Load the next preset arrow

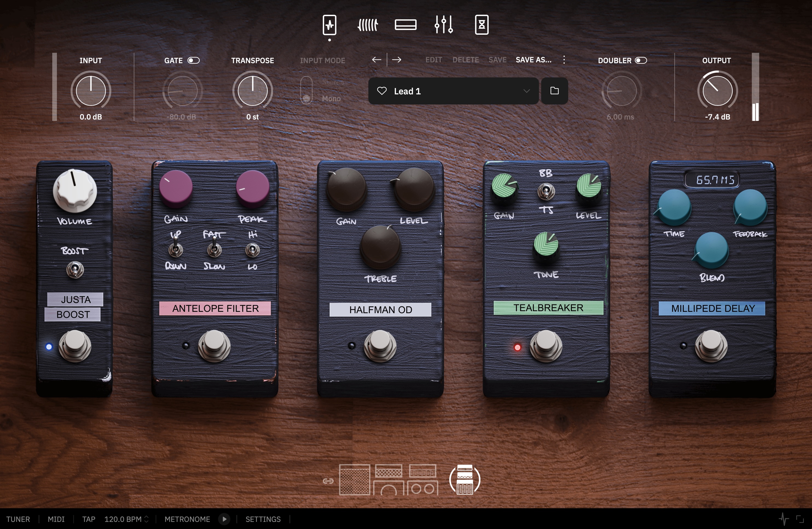[x=396, y=60]
